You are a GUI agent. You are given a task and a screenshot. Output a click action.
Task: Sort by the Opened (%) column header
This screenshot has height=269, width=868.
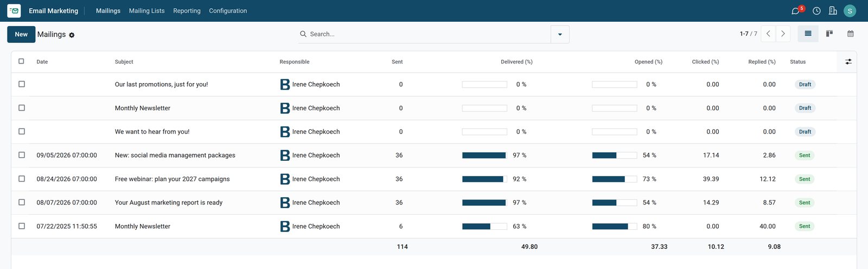click(648, 62)
